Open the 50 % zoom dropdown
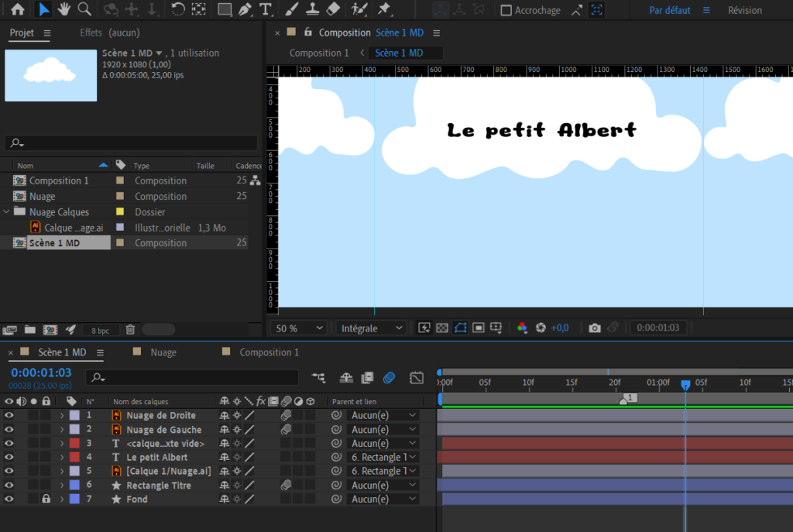 point(297,328)
